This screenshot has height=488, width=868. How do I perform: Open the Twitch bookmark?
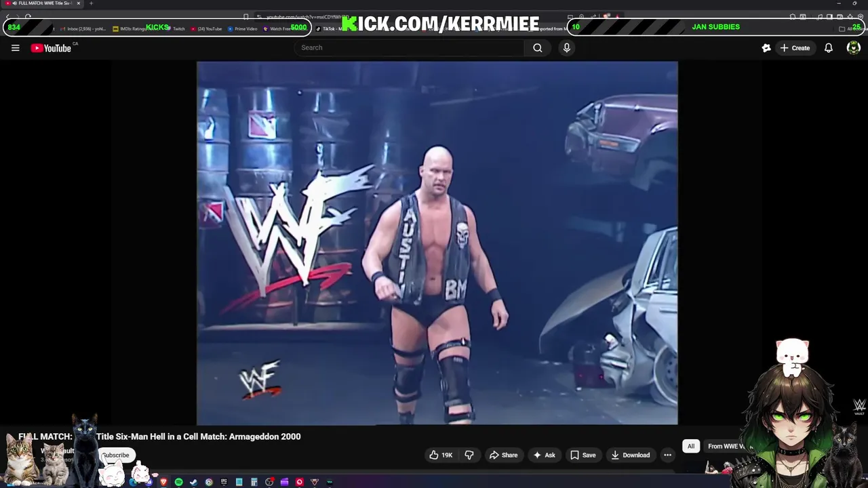176,28
